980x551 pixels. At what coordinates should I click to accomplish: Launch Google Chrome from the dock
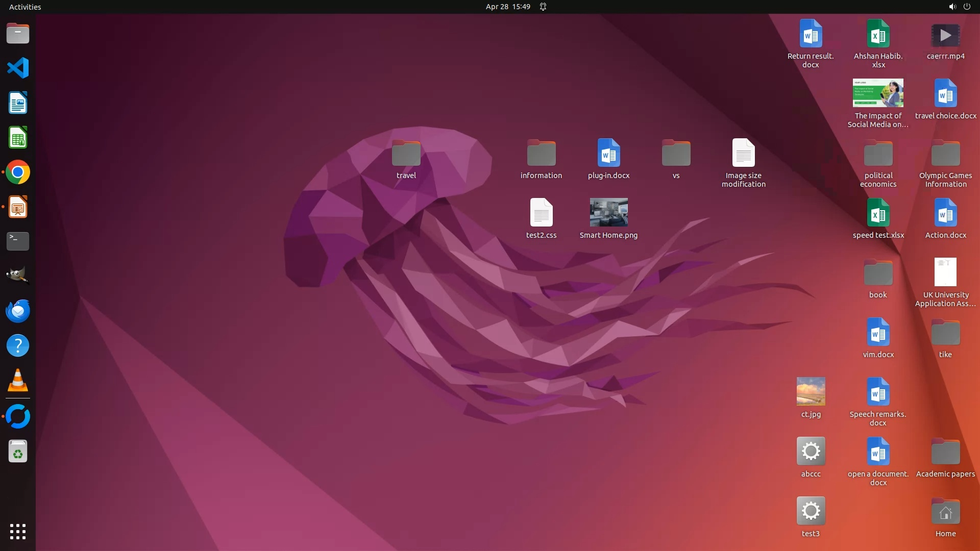tap(18, 172)
